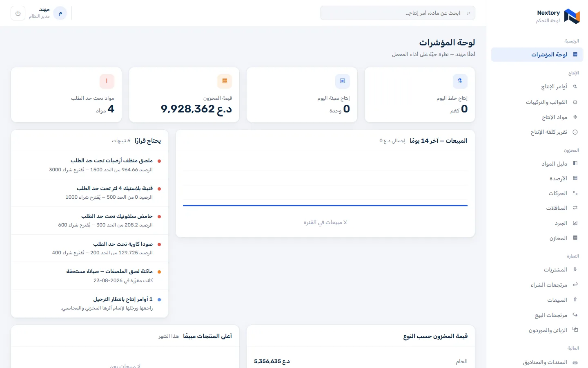Click the 5,356,635 د.ع الخام value
The height and width of the screenshot is (368, 588).
pos(272,361)
